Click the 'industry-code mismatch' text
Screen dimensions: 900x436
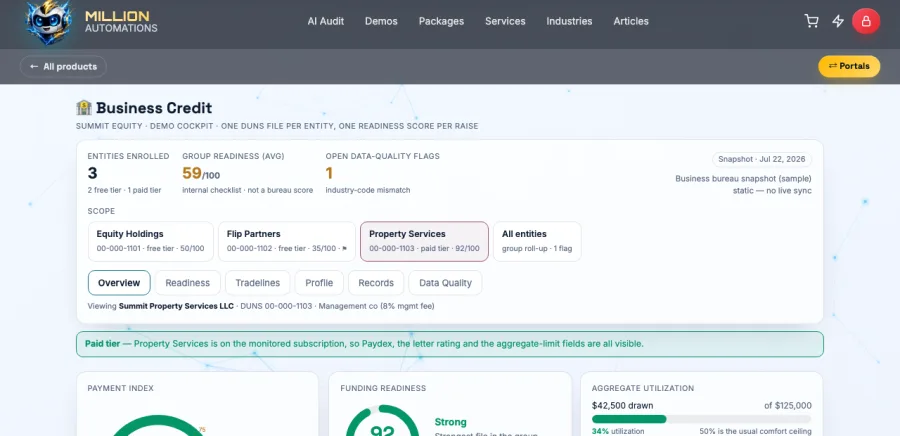(368, 190)
